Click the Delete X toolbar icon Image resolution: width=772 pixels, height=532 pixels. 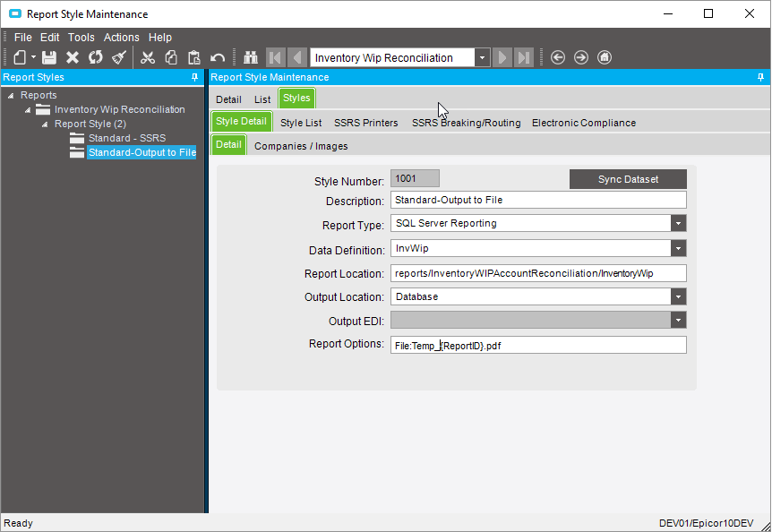point(73,57)
